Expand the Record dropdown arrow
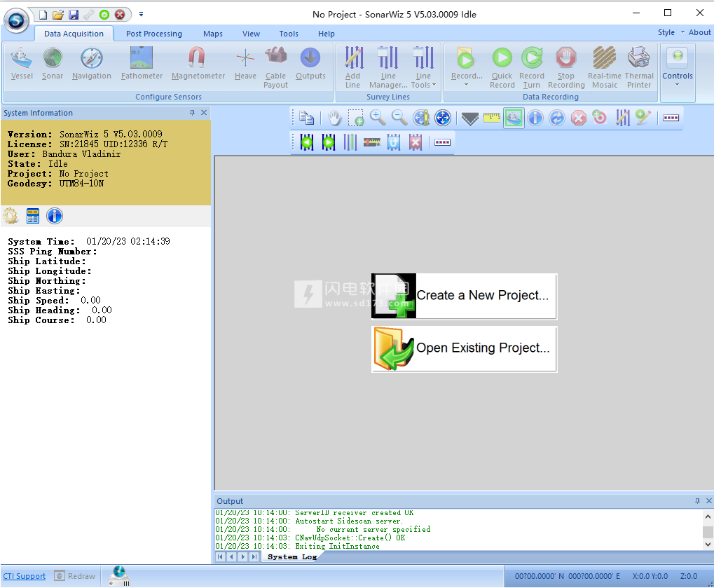The height and width of the screenshot is (588, 714). tap(466, 85)
